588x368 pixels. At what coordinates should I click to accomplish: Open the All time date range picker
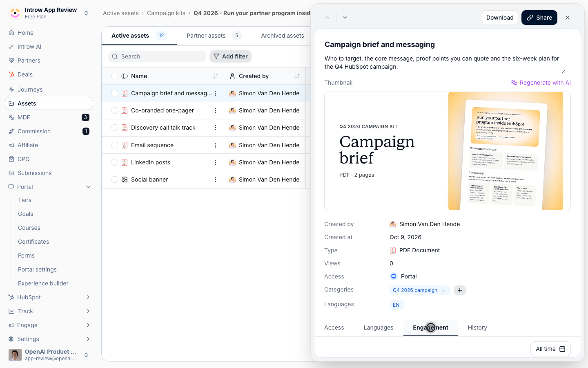click(550, 349)
